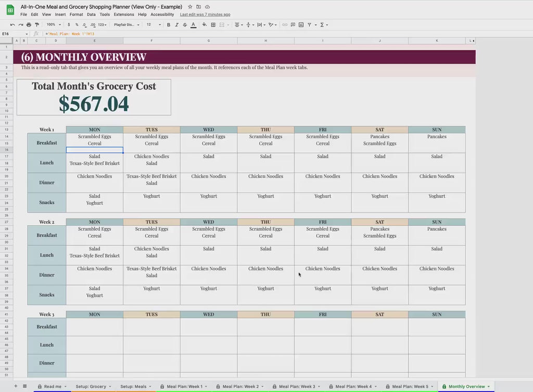Toggle italic formatting
The height and width of the screenshot is (392, 533).
pos(176,24)
